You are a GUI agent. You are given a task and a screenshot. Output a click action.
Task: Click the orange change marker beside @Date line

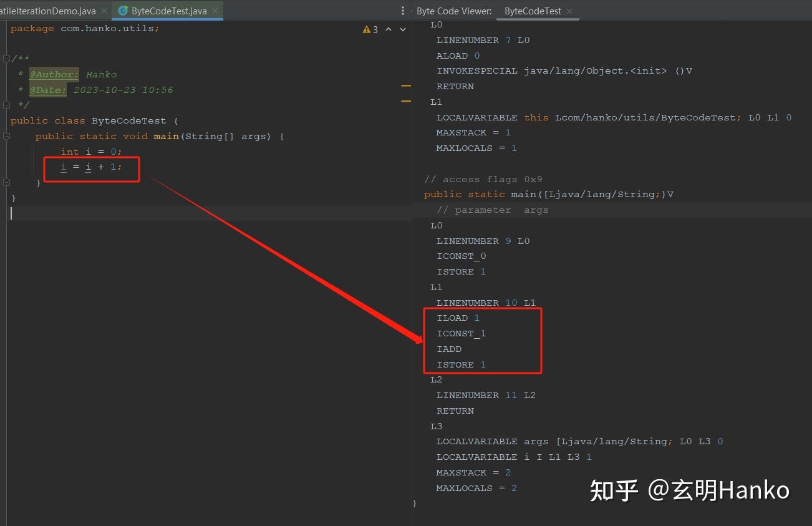click(x=406, y=85)
